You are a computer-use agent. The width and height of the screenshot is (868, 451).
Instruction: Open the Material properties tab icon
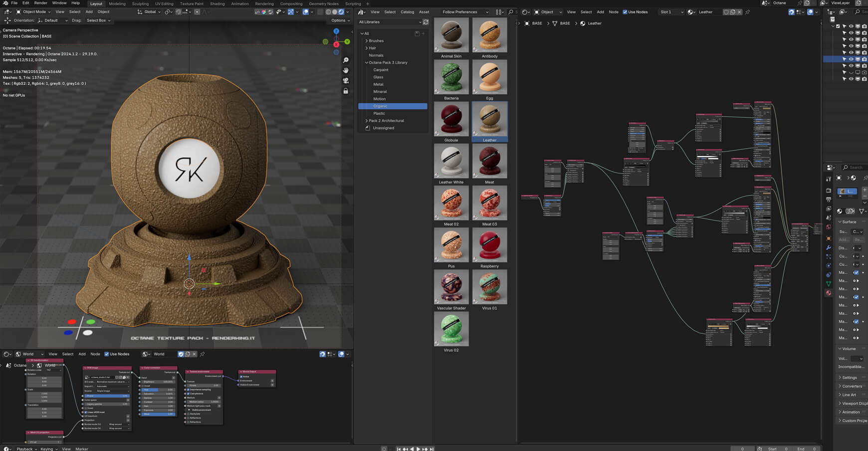point(829,293)
